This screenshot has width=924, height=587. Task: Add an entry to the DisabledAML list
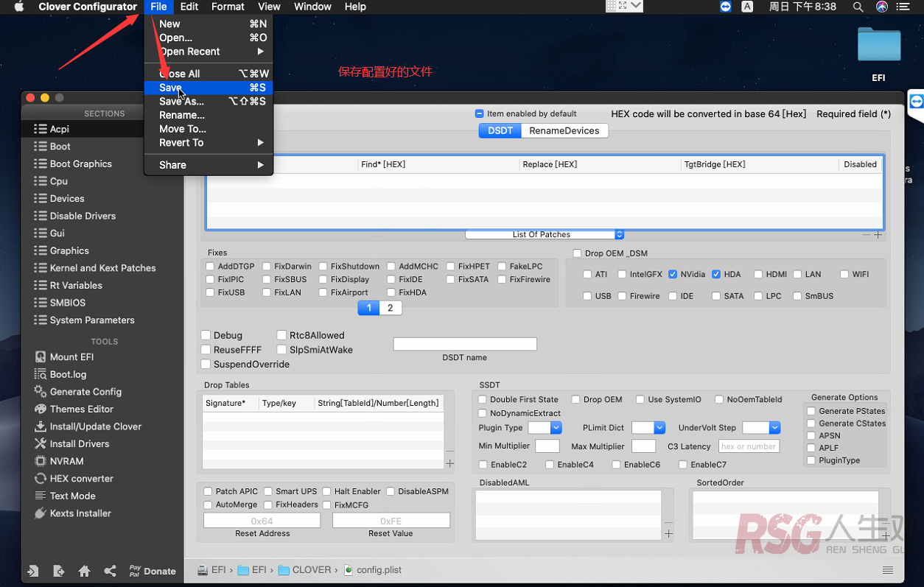tap(668, 534)
